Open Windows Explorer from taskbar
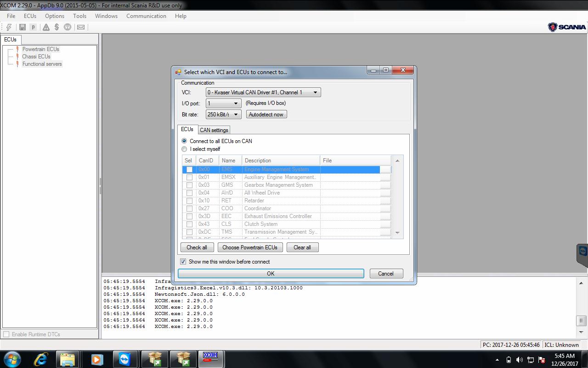The height and width of the screenshot is (368, 588). 68,359
